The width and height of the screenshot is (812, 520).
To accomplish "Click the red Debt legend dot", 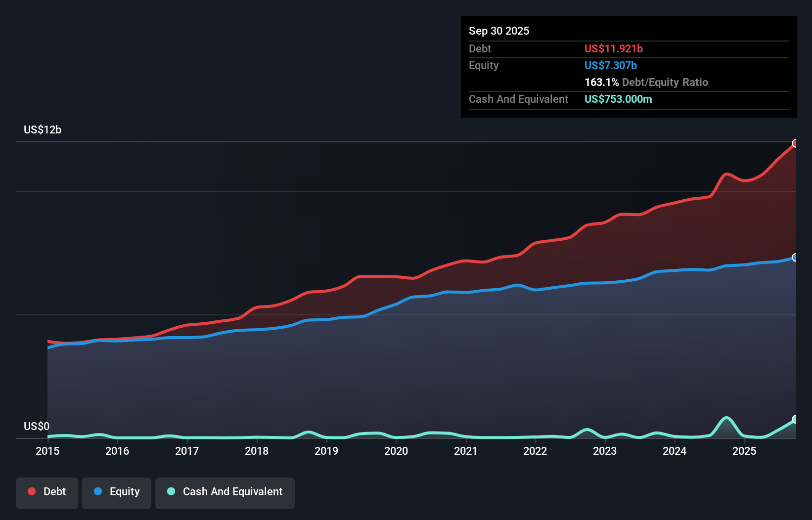I will [x=31, y=491].
